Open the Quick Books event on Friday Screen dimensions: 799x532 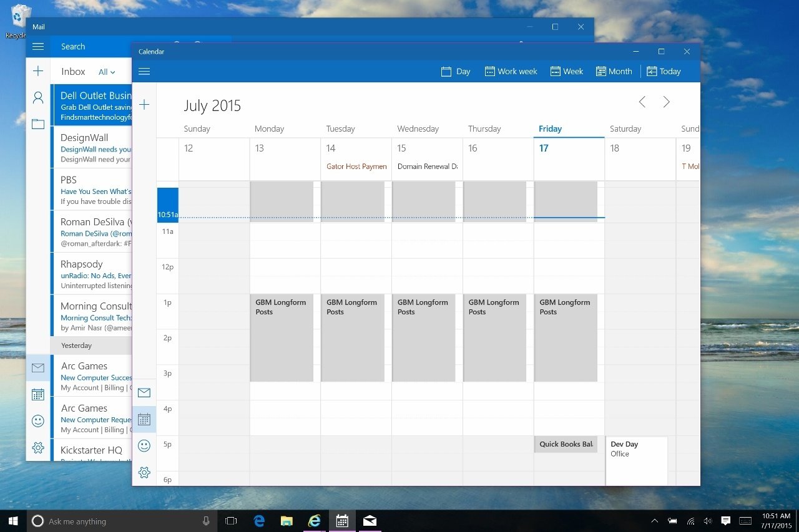[566, 444]
